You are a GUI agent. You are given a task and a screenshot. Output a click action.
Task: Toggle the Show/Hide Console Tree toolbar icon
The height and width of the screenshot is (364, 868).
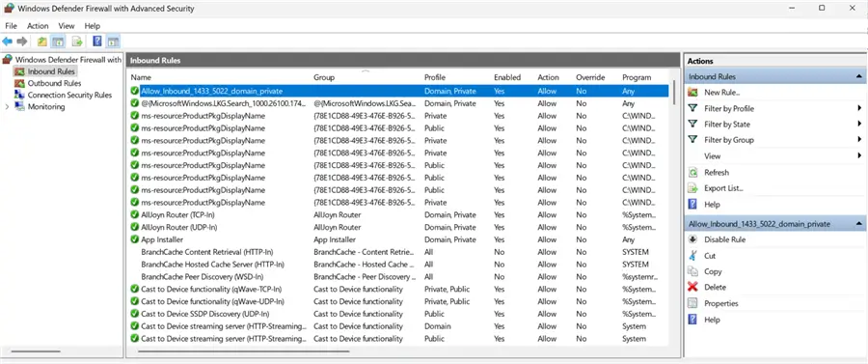click(x=58, y=41)
